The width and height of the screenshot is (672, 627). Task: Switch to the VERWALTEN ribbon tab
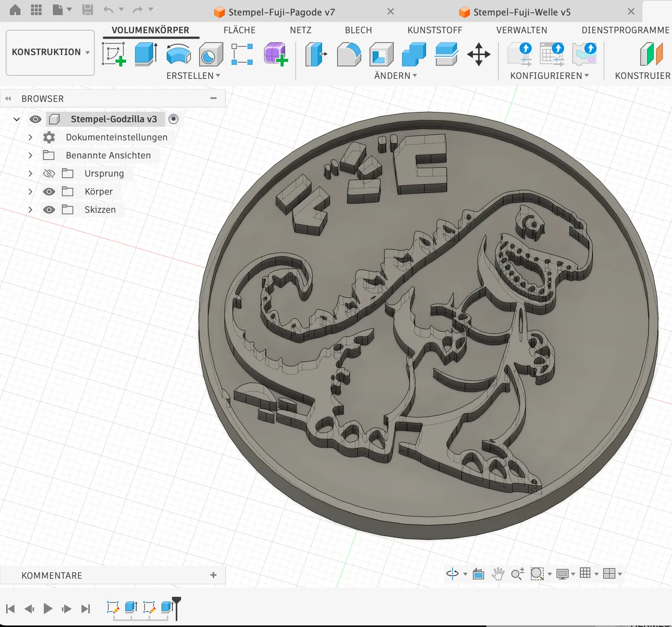522,30
